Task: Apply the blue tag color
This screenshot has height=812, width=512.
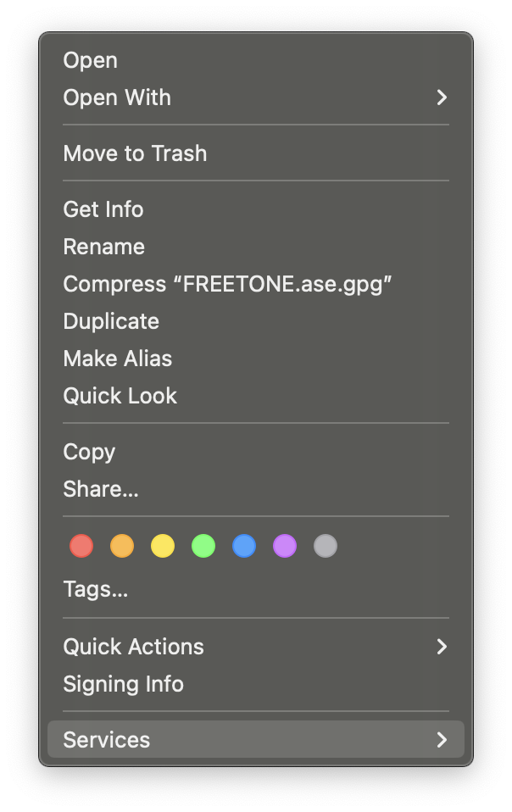Action: [x=244, y=546]
